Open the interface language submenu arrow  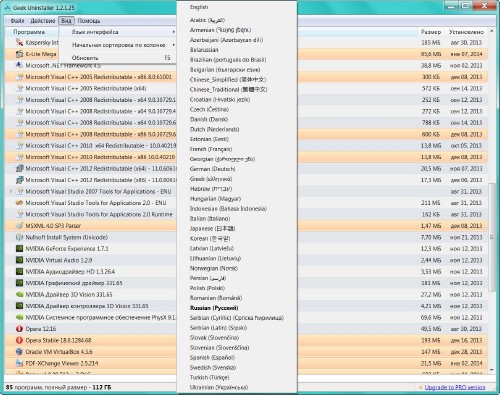[x=173, y=32]
